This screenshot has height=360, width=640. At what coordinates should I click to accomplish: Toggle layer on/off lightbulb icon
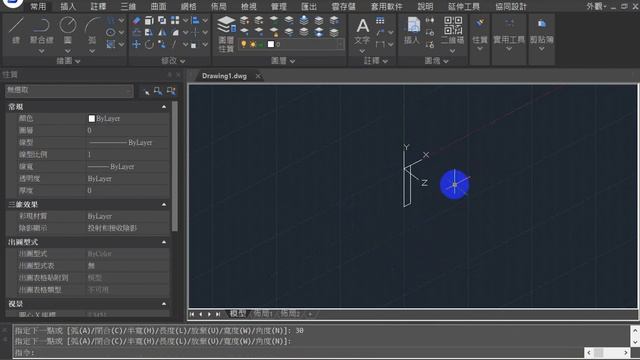pos(244,44)
